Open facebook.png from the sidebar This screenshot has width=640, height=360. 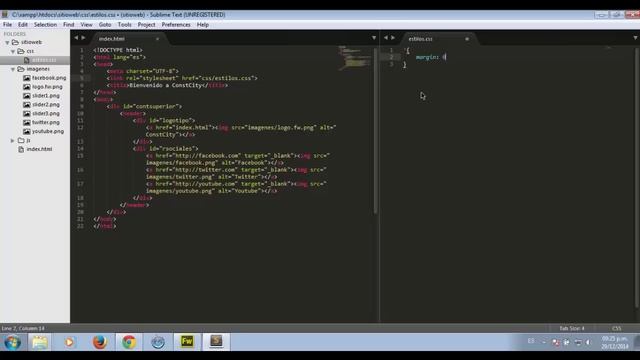(x=49, y=78)
